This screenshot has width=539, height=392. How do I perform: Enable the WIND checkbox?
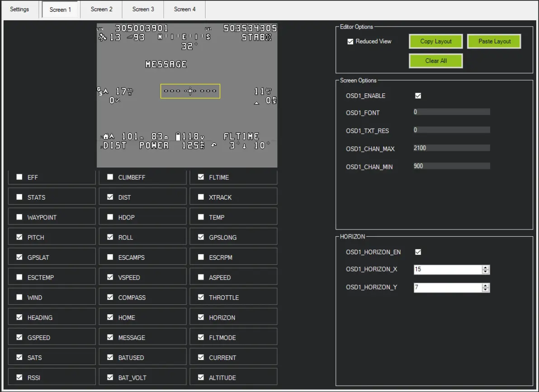(19, 297)
